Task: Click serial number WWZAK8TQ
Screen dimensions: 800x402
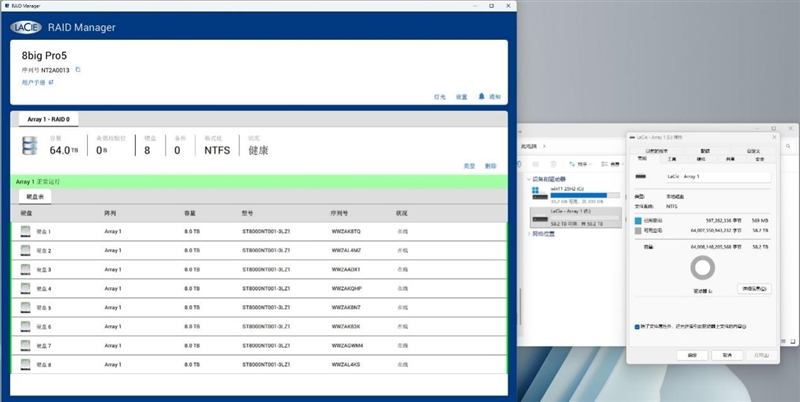Action: point(346,232)
